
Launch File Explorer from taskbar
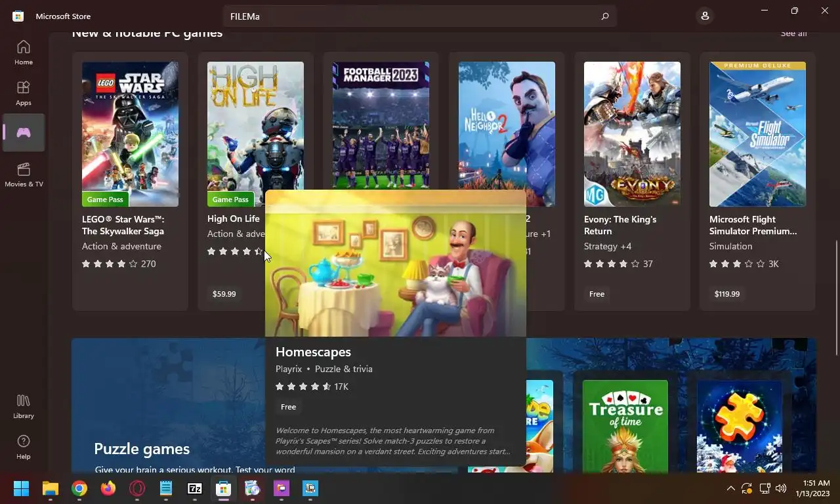point(51,488)
